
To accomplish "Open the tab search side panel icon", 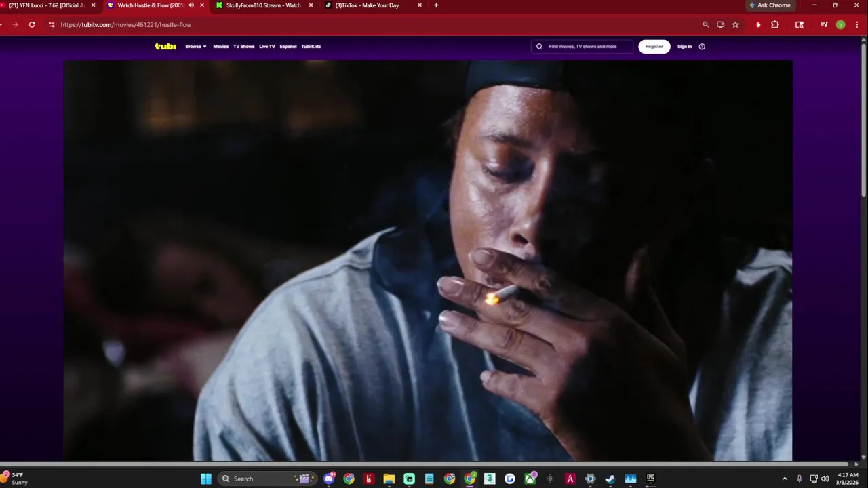I will [x=800, y=24].
